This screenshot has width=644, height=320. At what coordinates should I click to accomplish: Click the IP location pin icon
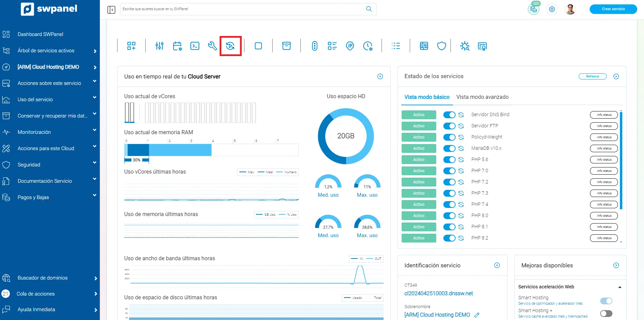350,46
